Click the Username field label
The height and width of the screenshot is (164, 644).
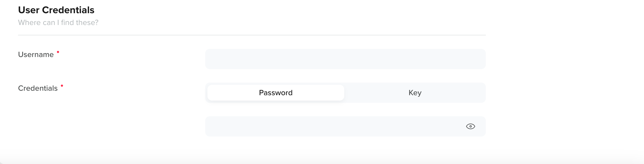pyautogui.click(x=37, y=54)
